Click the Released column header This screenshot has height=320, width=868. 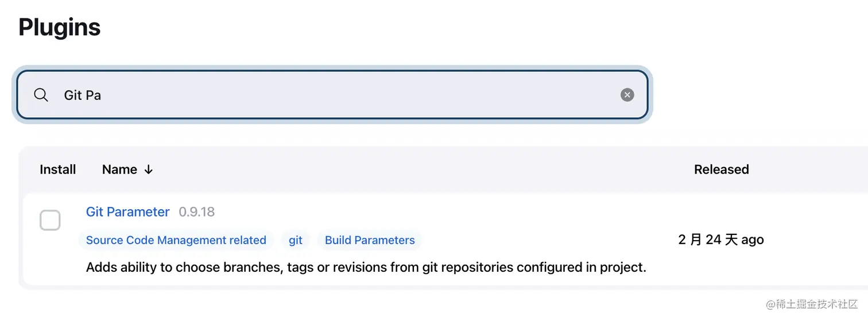[721, 169]
